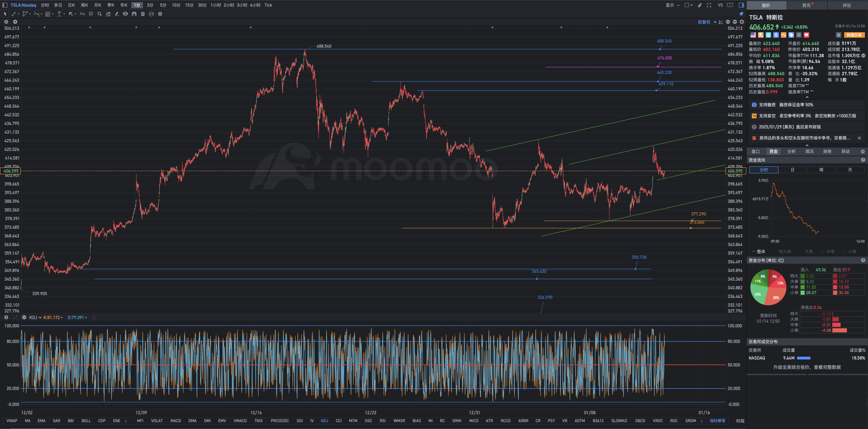Select 月 period for capital flow
Screen dimensions: 868x429
click(x=850, y=170)
